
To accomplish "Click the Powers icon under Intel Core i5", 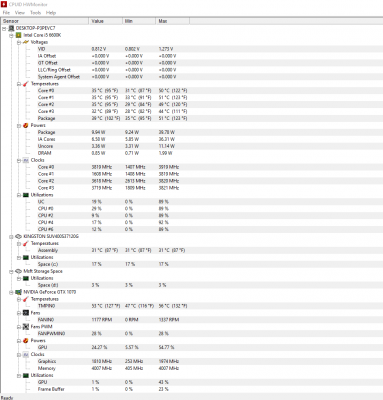I will (26, 125).
